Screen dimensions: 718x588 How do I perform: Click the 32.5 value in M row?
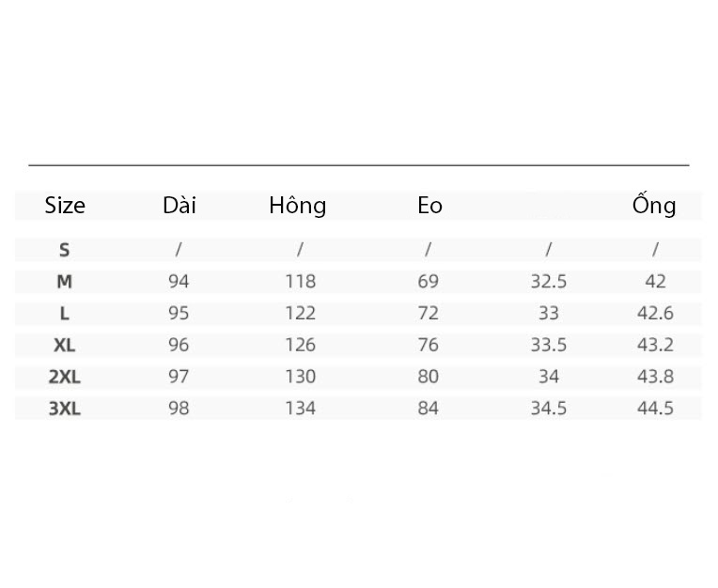click(549, 282)
